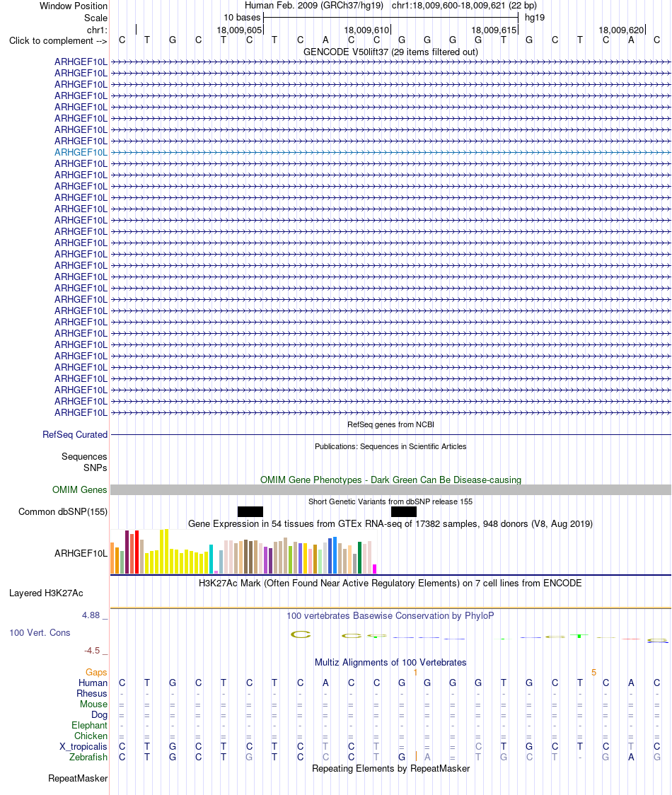
Task: Select the second dbSNP variant block
Action: point(404,511)
